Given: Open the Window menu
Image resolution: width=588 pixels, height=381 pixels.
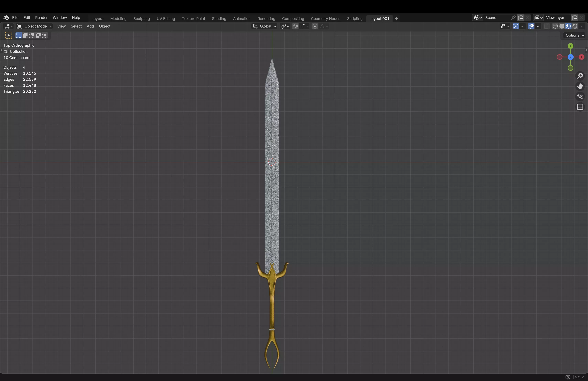Looking at the screenshot, I should coord(59,18).
